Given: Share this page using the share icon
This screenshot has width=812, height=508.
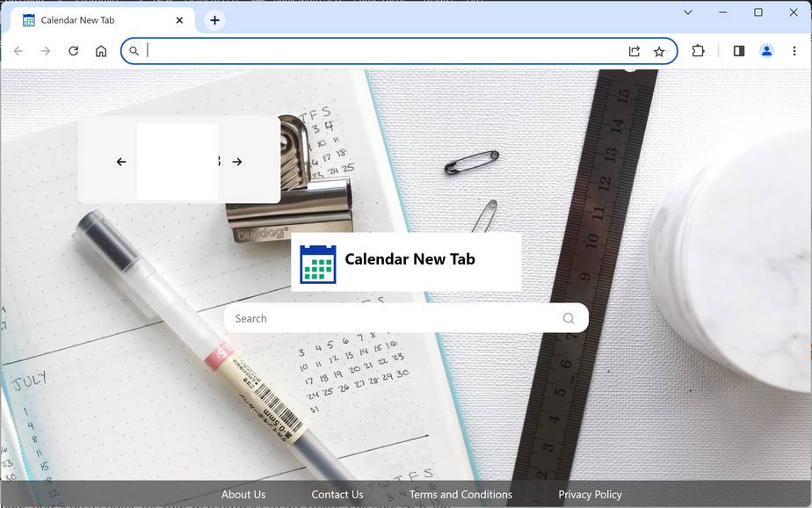Looking at the screenshot, I should (634, 51).
